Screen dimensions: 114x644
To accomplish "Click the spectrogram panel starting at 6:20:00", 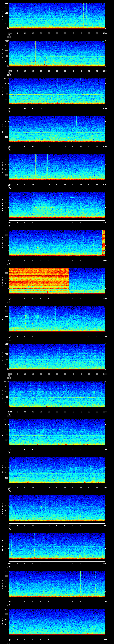I will [x=57, y=243].
